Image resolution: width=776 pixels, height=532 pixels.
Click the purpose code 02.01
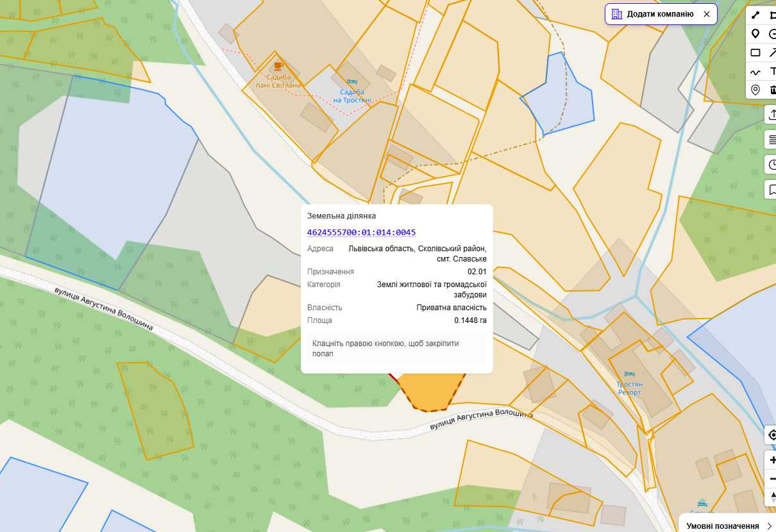[x=477, y=272]
